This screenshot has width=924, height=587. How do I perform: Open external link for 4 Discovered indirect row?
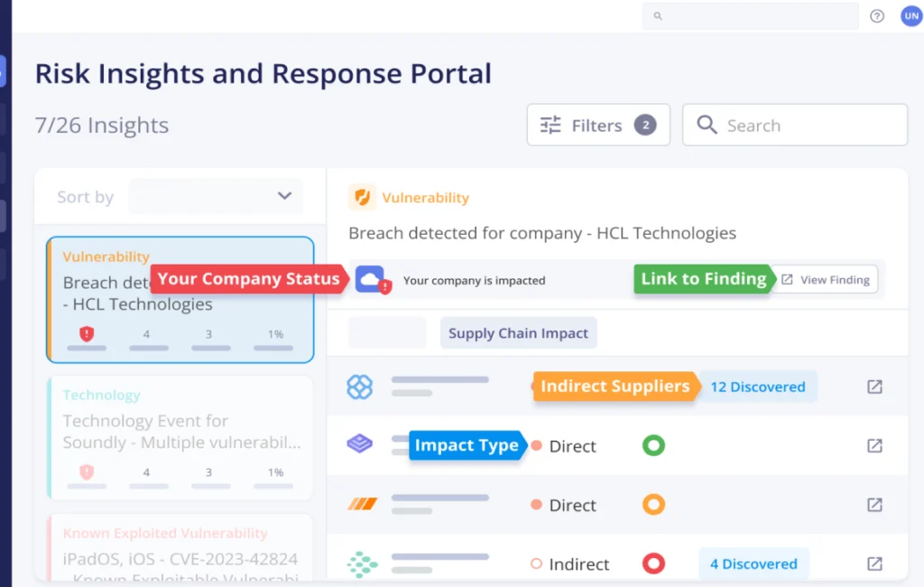coord(874,564)
